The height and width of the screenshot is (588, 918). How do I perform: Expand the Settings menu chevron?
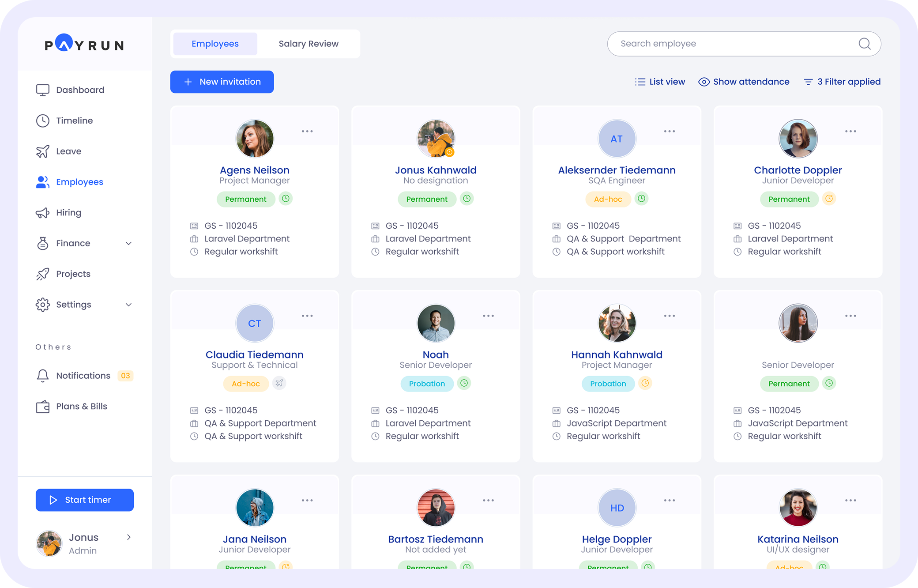click(128, 305)
